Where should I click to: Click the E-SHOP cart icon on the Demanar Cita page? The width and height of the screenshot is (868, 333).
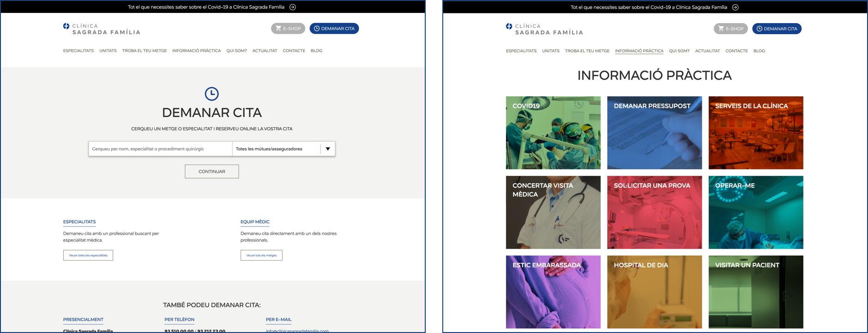[278, 29]
